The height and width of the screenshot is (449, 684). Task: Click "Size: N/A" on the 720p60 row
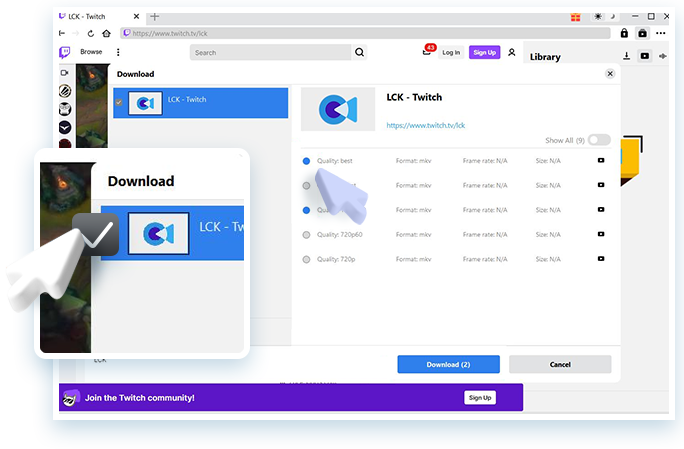pyautogui.click(x=548, y=235)
